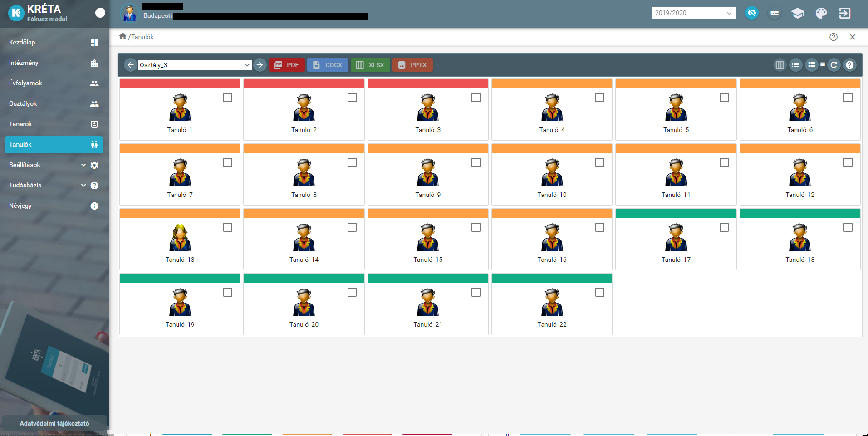
Task: Open Intézmény menu item
Action: click(54, 63)
